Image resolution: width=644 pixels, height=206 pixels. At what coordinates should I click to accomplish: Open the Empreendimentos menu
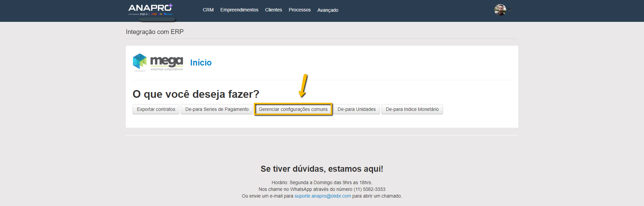(x=239, y=10)
